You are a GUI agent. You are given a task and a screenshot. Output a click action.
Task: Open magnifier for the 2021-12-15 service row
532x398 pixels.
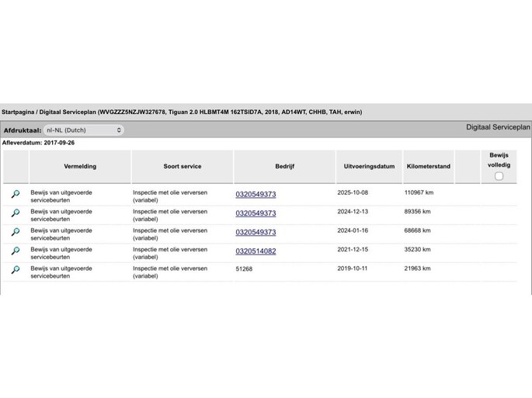click(15, 251)
